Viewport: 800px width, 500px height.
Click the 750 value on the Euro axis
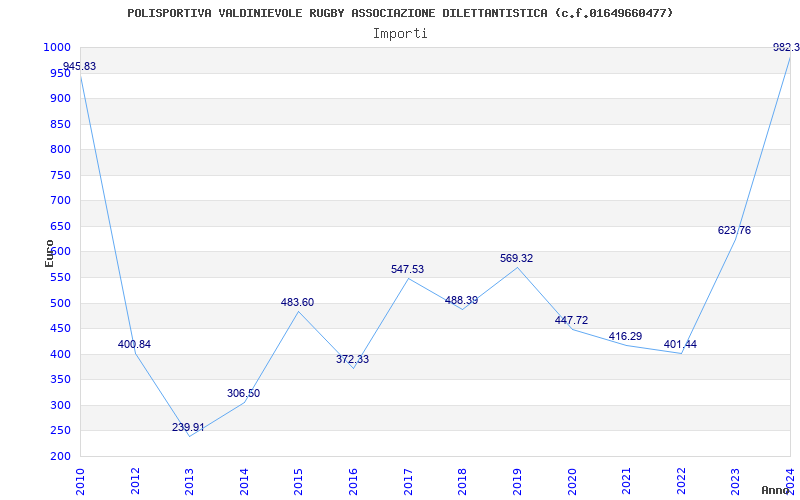pyautogui.click(x=60, y=176)
